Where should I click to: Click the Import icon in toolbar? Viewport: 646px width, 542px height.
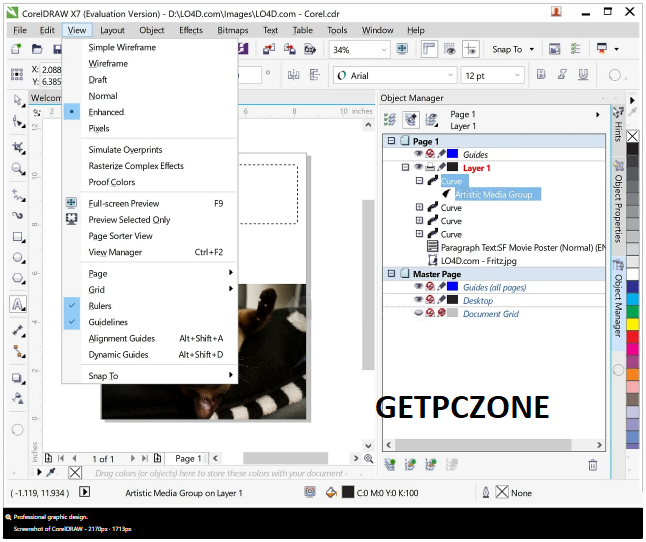tap(269, 49)
